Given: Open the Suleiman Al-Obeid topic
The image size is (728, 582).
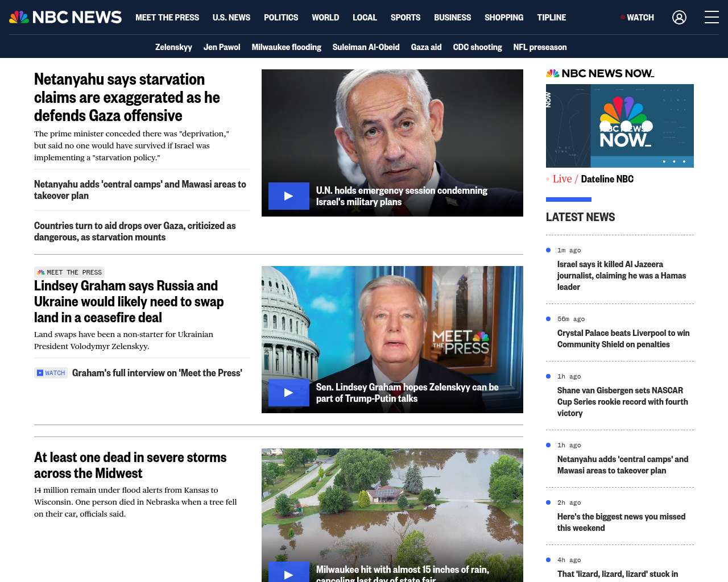Looking at the screenshot, I should 366,47.
